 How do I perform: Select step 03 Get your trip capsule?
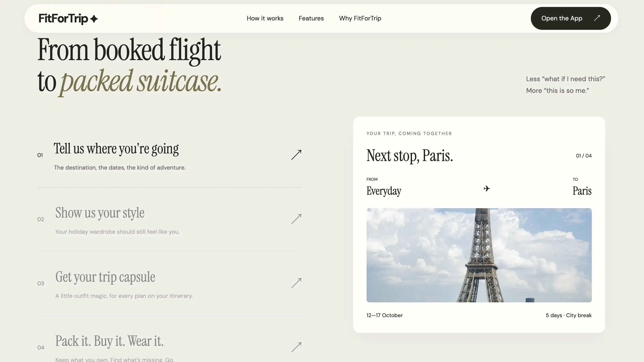click(x=169, y=283)
